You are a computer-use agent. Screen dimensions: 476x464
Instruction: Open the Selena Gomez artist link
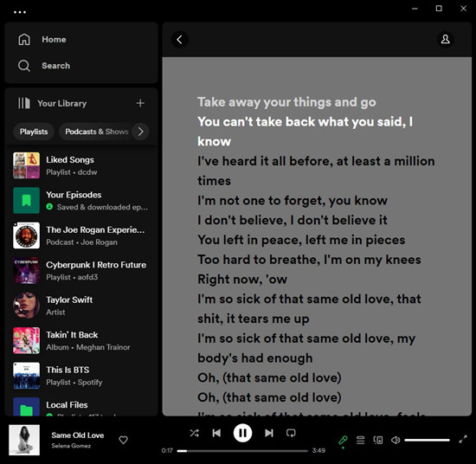coord(71,446)
